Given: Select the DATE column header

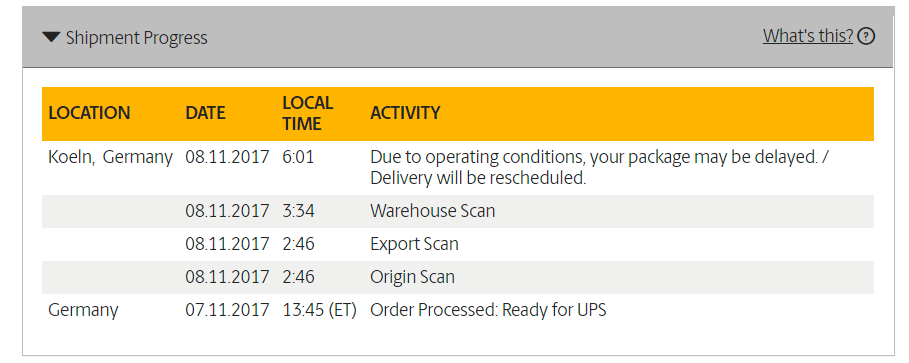Looking at the screenshot, I should 205,112.
